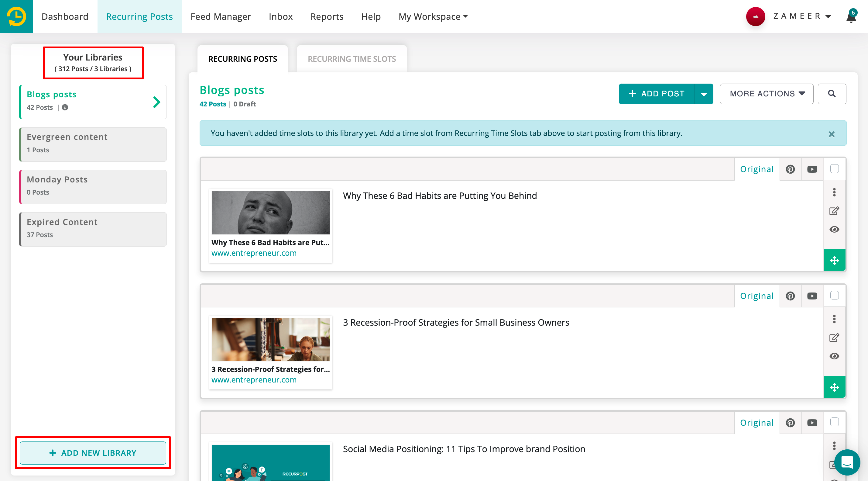Click YouTube icon on Social Media Positioning post
868x481 pixels.
[812, 423]
